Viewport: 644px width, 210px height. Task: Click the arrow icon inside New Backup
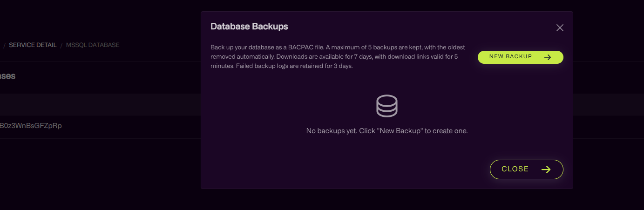[x=548, y=57]
